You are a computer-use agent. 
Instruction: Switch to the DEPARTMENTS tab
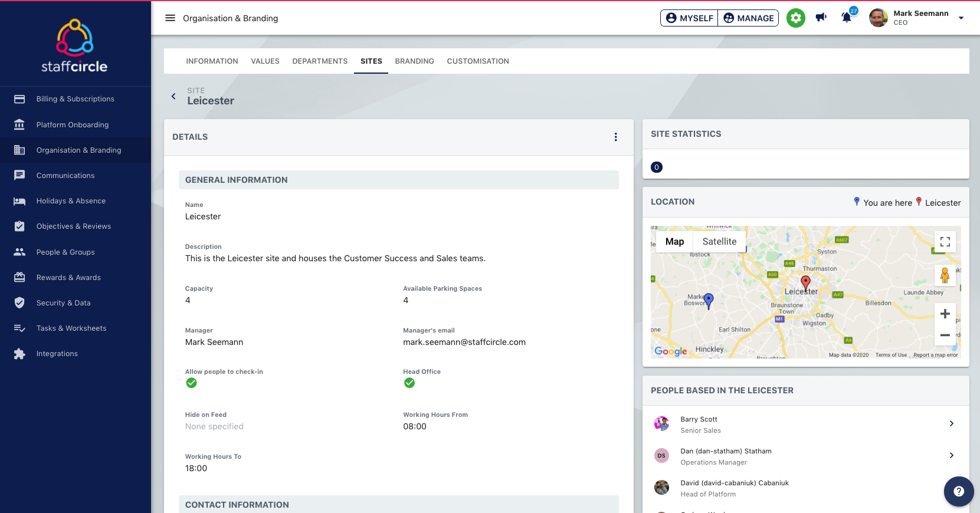tap(320, 61)
